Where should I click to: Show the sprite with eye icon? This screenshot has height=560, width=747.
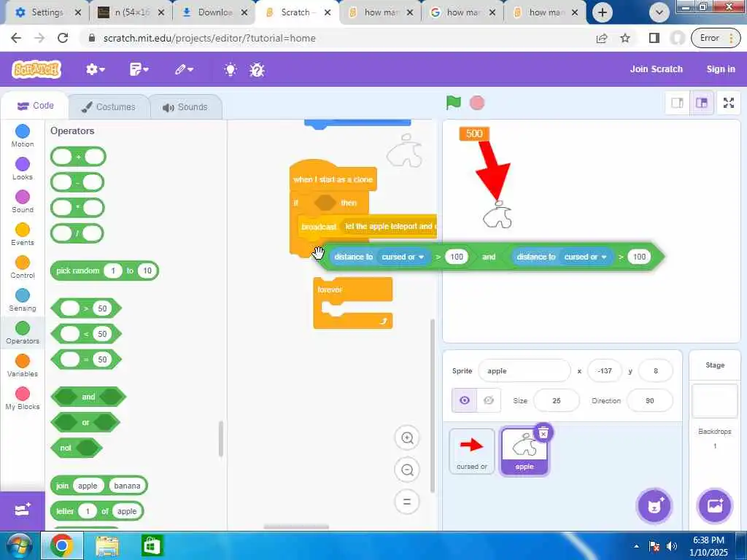coord(465,400)
